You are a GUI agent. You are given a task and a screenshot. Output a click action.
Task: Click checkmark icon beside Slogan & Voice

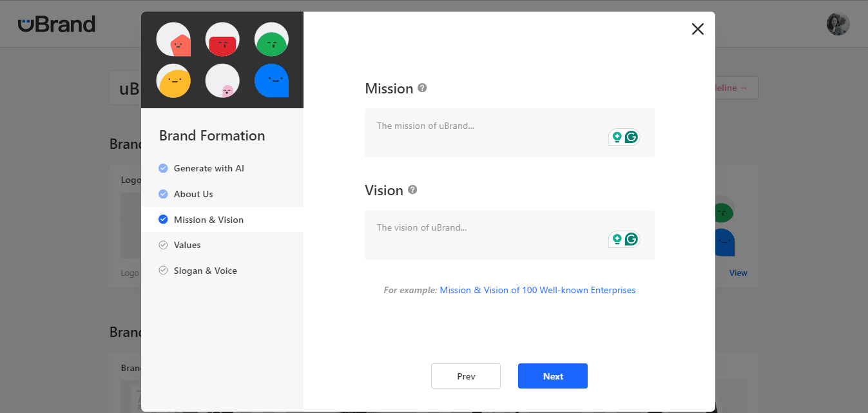pos(163,271)
